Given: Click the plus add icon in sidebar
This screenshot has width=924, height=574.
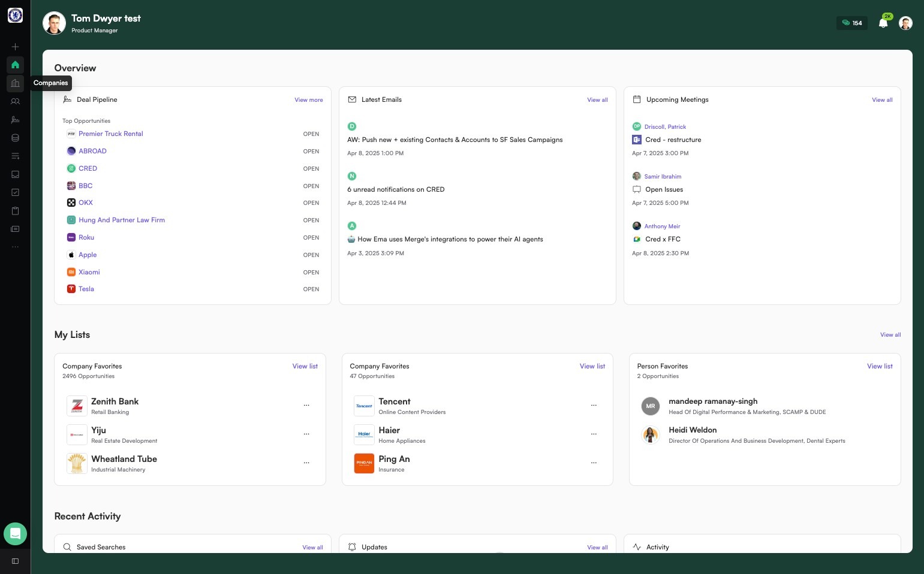Looking at the screenshot, I should click(15, 47).
